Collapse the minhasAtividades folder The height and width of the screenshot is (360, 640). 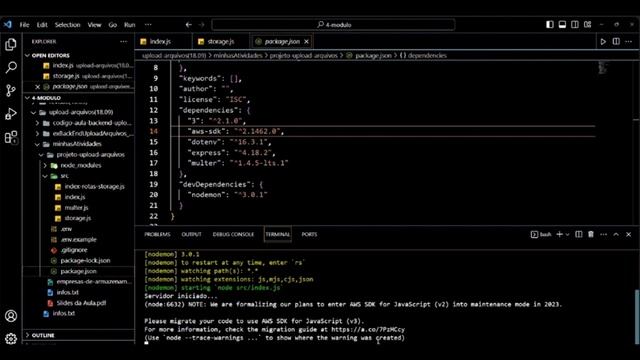(x=77, y=144)
